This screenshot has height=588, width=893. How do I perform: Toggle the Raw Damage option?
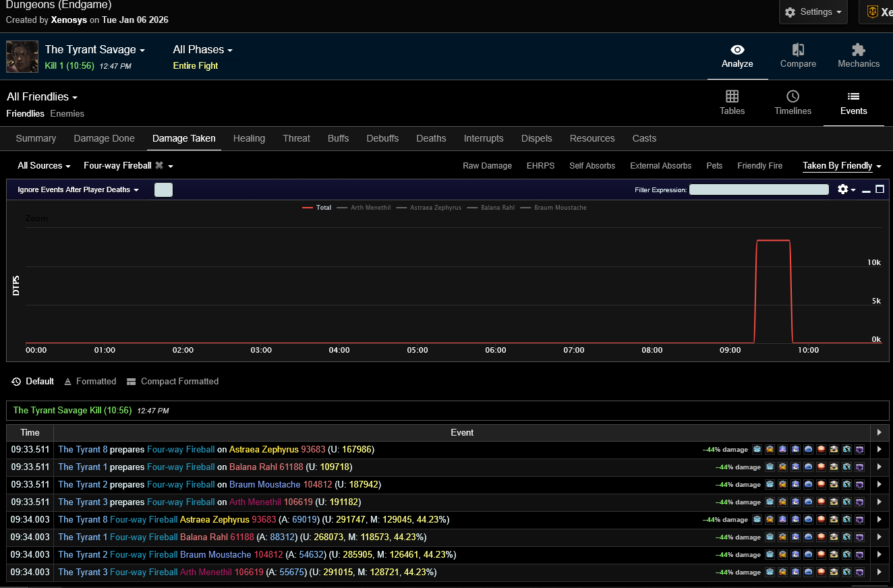pyautogui.click(x=487, y=166)
